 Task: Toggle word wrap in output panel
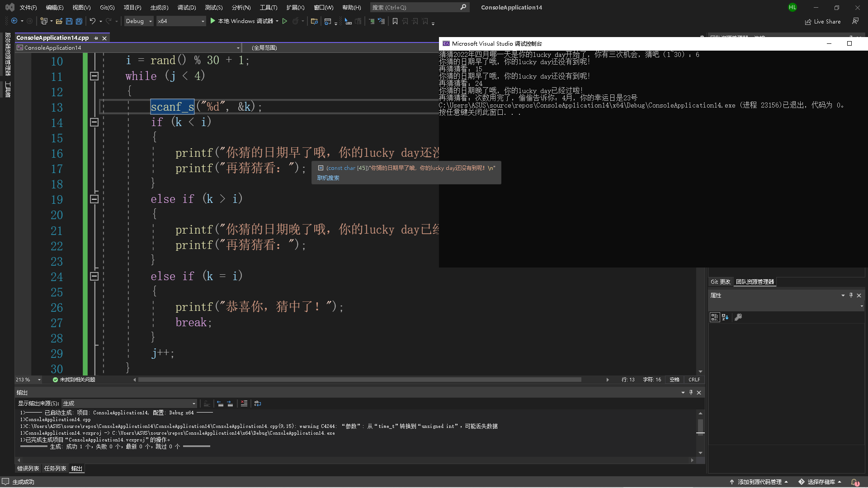click(258, 404)
